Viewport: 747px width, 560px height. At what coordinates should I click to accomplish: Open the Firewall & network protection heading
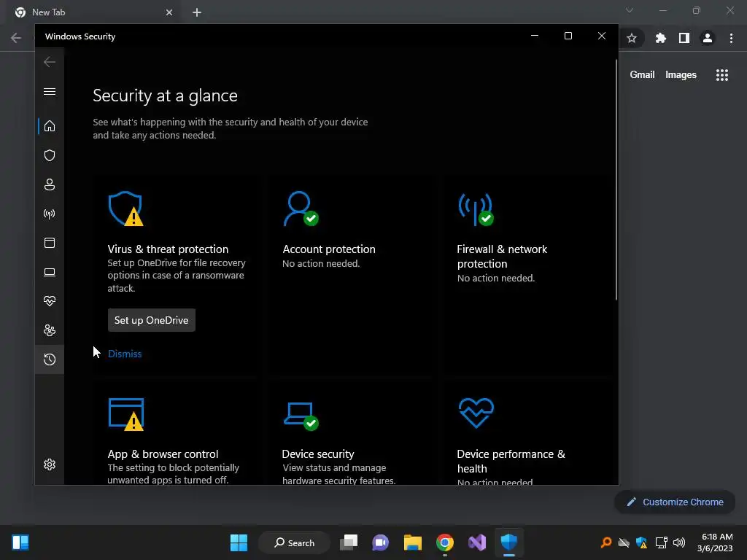pos(502,256)
